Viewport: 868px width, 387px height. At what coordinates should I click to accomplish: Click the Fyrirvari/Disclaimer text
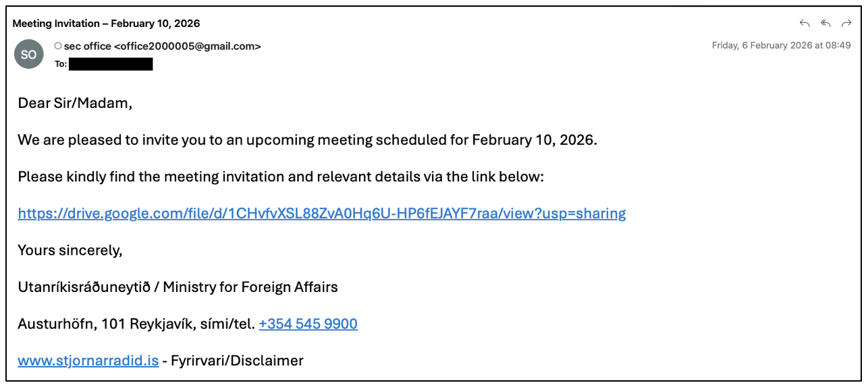coord(237,361)
